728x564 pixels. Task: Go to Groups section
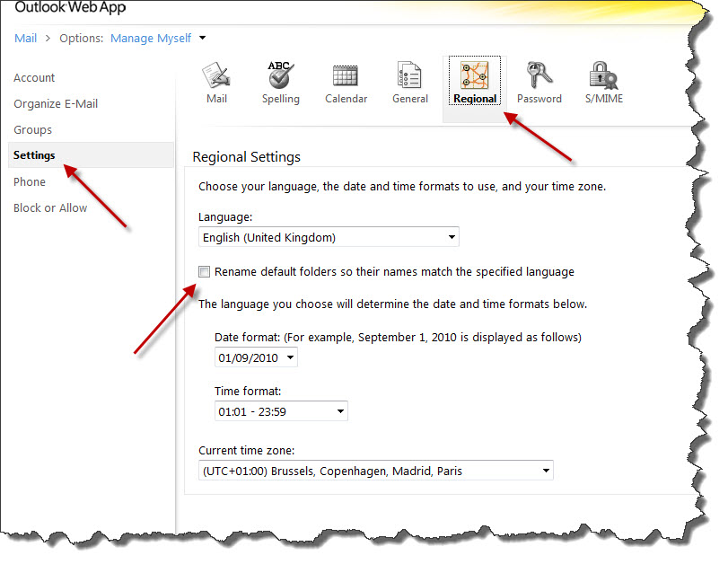(32, 129)
